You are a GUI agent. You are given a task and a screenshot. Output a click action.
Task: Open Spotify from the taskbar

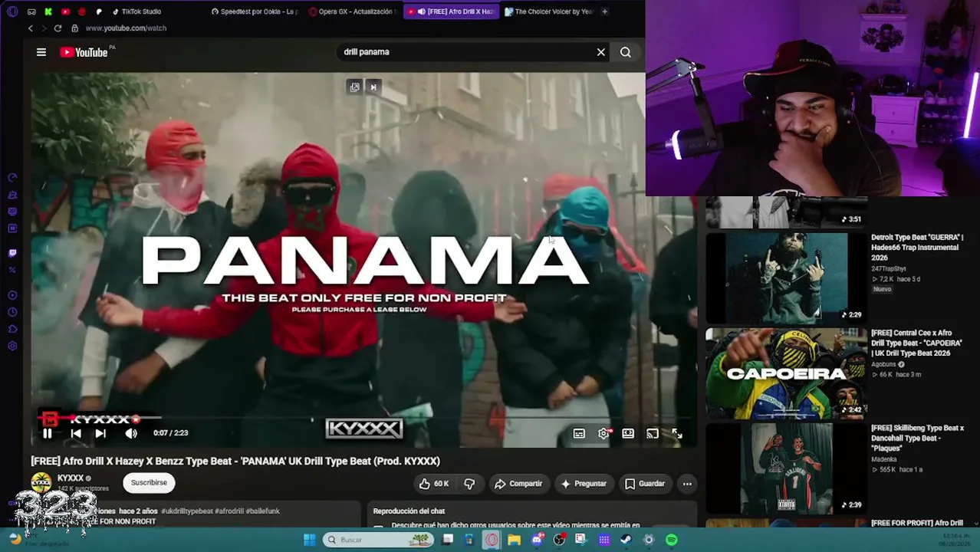coord(672,540)
